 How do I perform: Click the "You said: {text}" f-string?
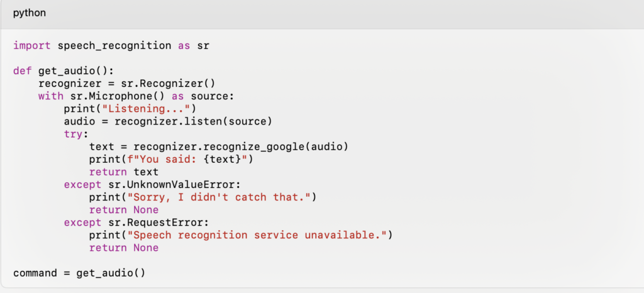187,159
